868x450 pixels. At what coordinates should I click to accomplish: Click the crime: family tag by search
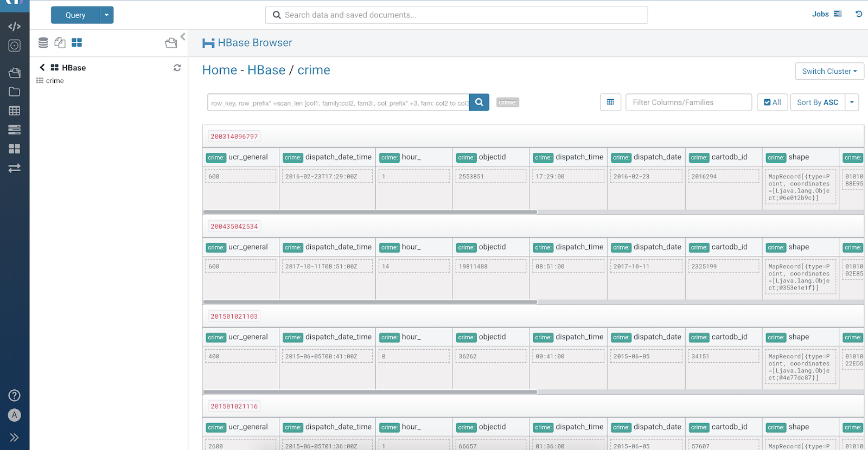coord(508,102)
